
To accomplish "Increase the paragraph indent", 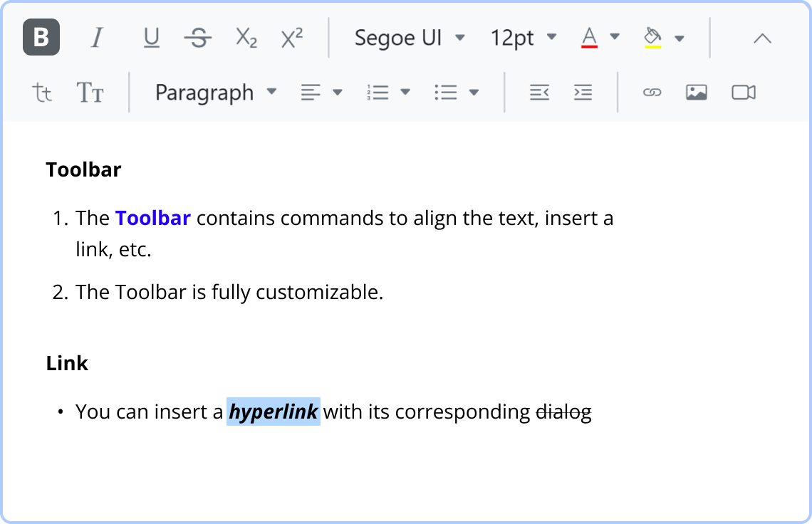I will [x=583, y=92].
